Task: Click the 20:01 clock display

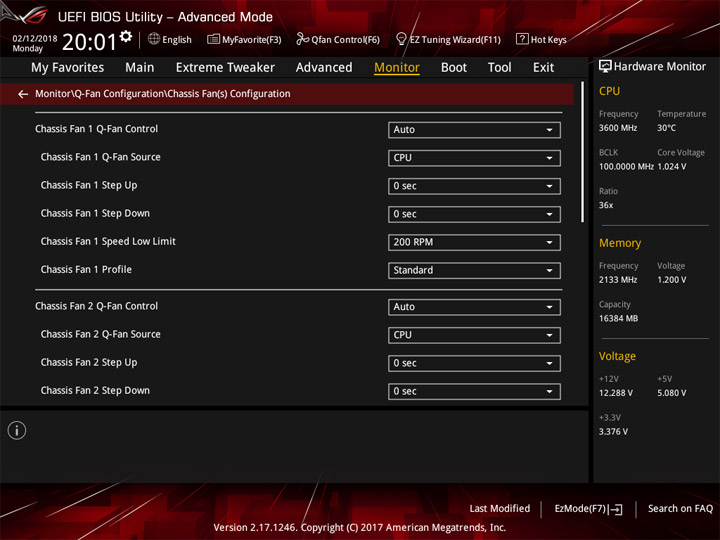Action: click(x=90, y=42)
